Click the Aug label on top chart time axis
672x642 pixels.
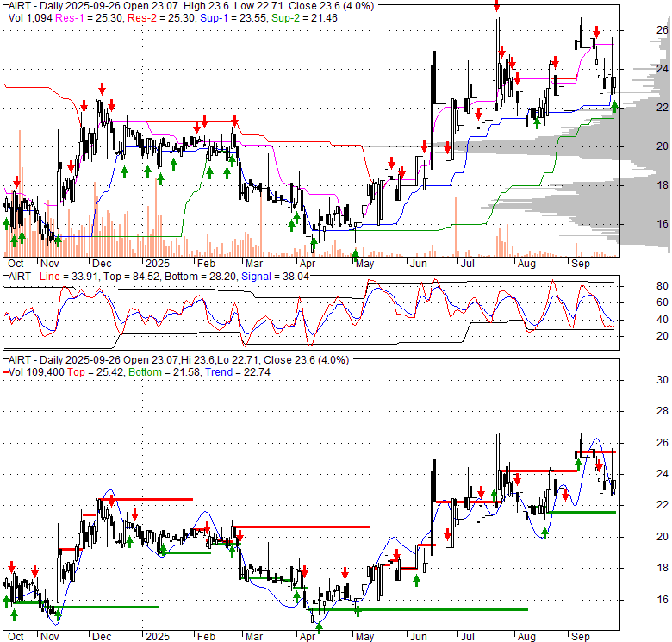point(526,264)
